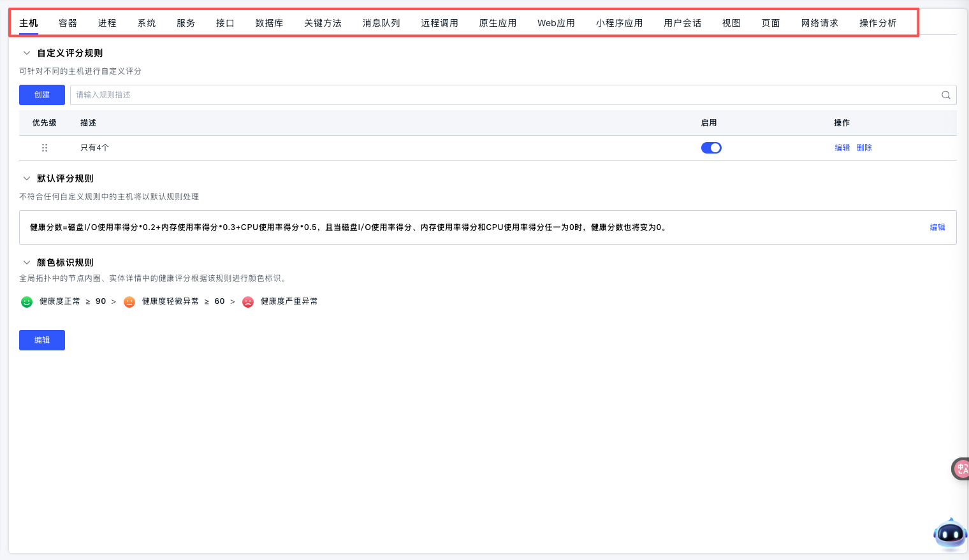
Task: Collapse the 颜色标识规则 section
Action: pos(27,262)
